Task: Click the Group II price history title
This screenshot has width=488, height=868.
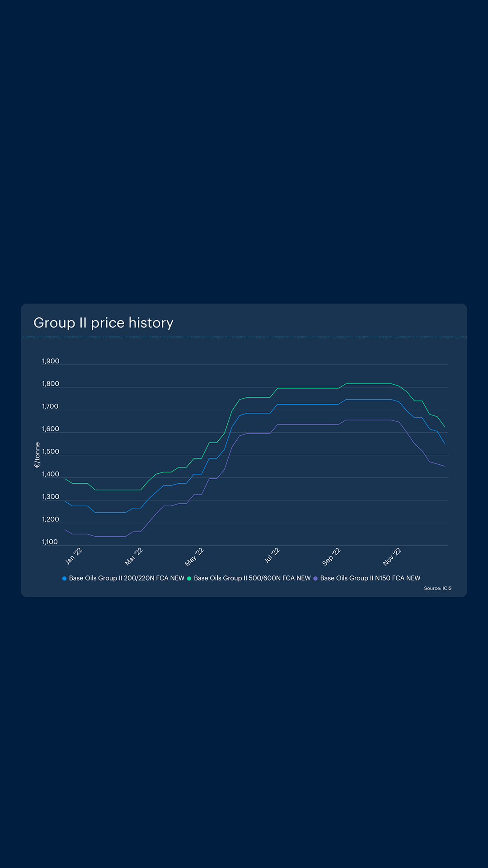Action: pos(103,323)
